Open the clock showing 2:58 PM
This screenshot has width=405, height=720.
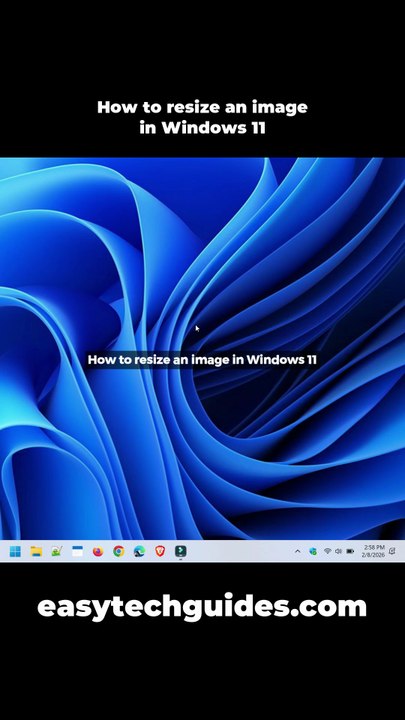pos(373,551)
